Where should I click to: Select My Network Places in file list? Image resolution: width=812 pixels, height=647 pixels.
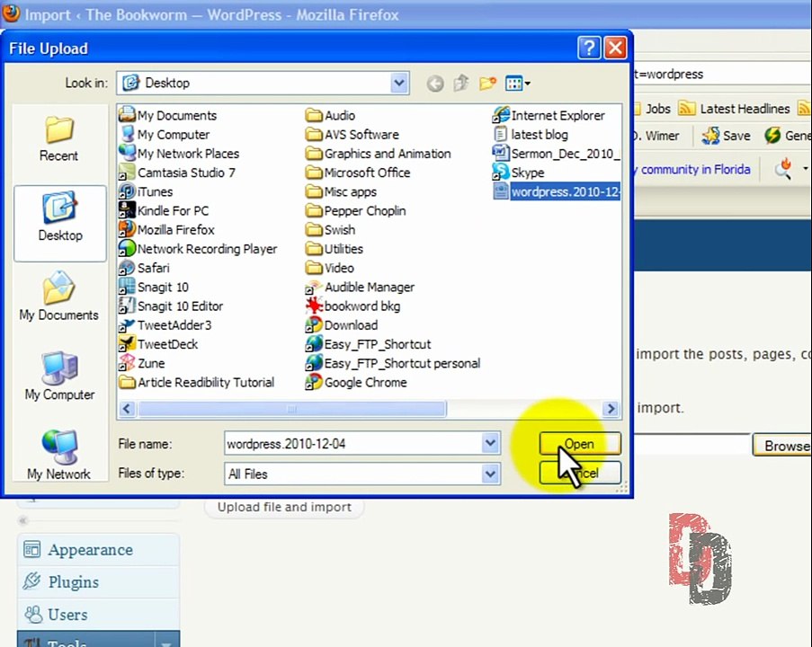(179, 154)
